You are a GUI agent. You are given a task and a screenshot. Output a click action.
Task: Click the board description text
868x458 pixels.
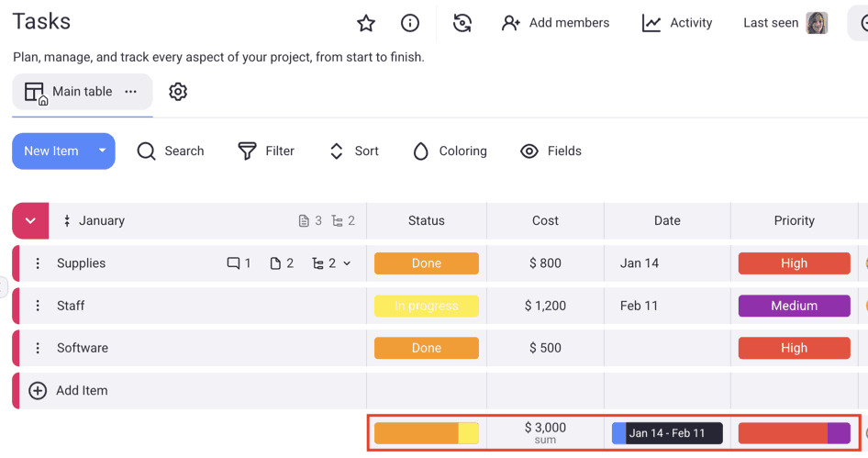click(x=218, y=57)
